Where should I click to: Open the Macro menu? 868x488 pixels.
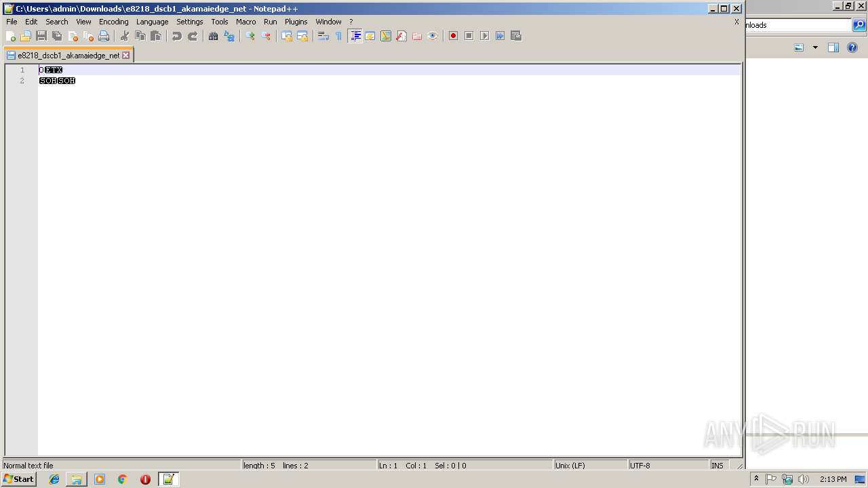pyautogui.click(x=245, y=21)
